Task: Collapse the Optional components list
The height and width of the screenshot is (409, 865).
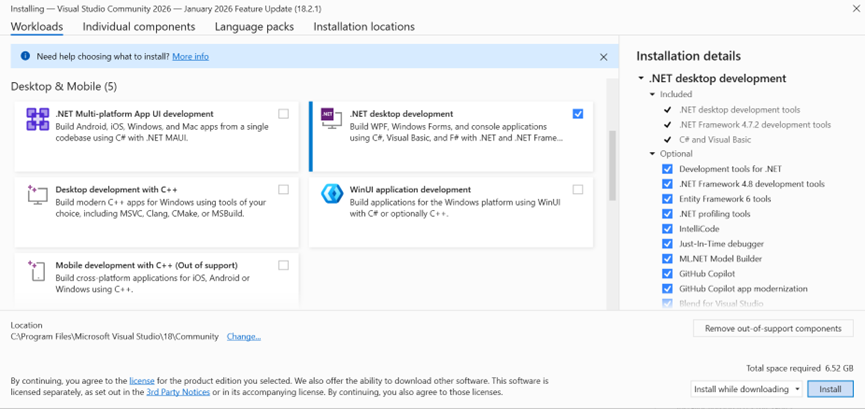Action: pyautogui.click(x=653, y=154)
